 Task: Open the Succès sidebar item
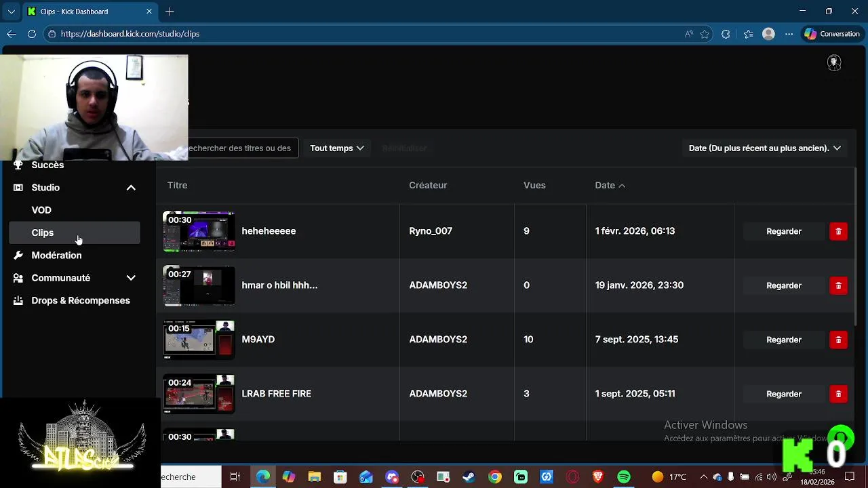pos(47,165)
